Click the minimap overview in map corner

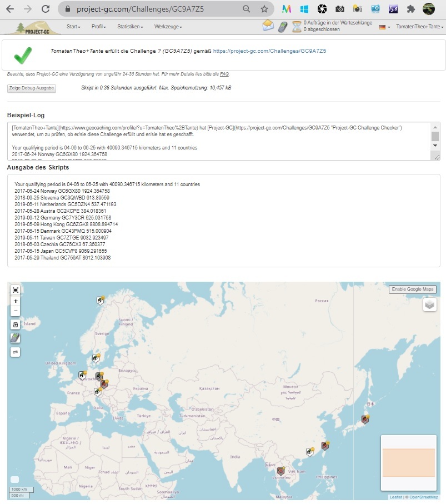pos(409,463)
